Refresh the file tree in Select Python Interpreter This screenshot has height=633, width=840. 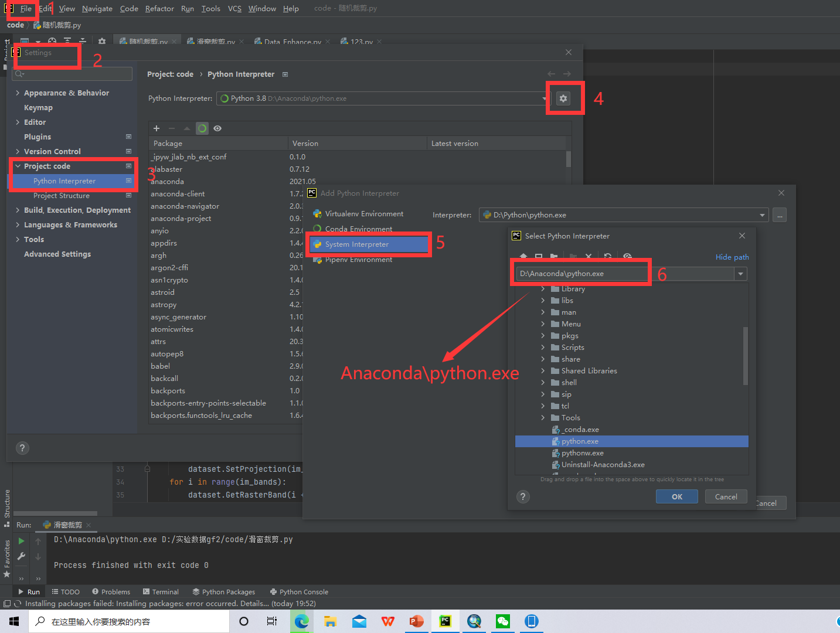[x=607, y=256]
